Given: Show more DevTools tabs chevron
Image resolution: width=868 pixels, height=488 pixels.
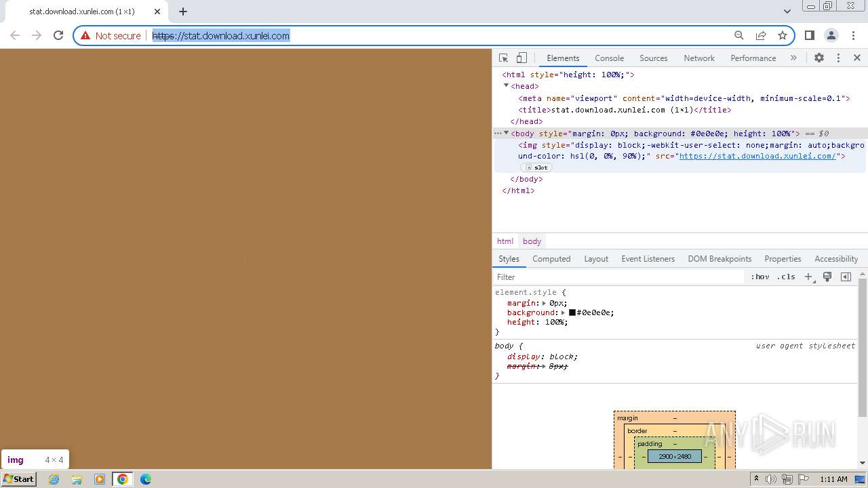Looking at the screenshot, I should pos(793,58).
